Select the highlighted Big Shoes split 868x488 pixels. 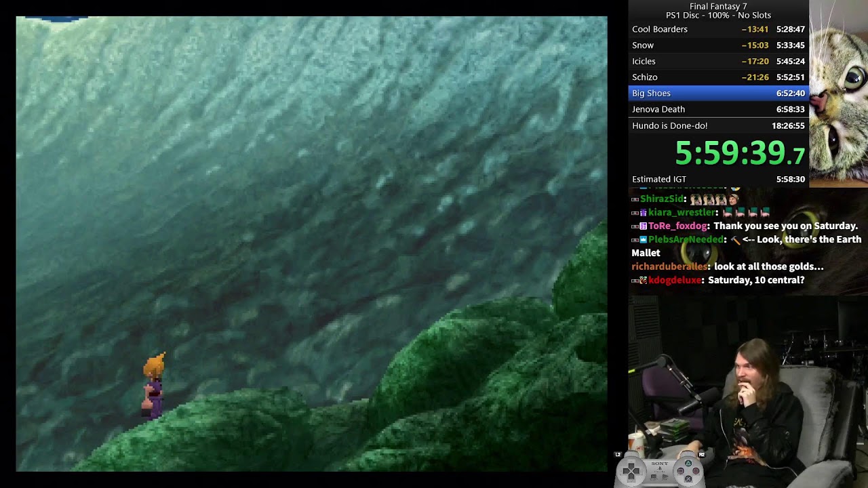[x=718, y=93]
